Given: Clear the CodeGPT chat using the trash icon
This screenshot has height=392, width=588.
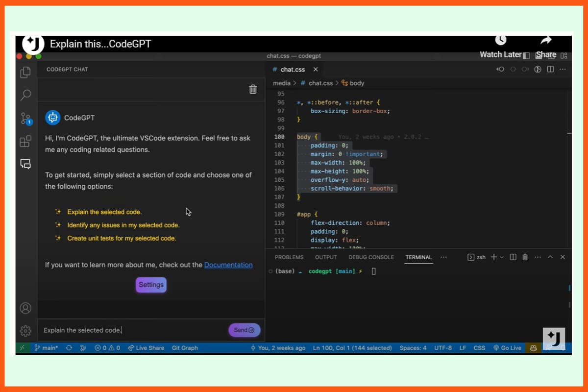Looking at the screenshot, I should pyautogui.click(x=252, y=89).
